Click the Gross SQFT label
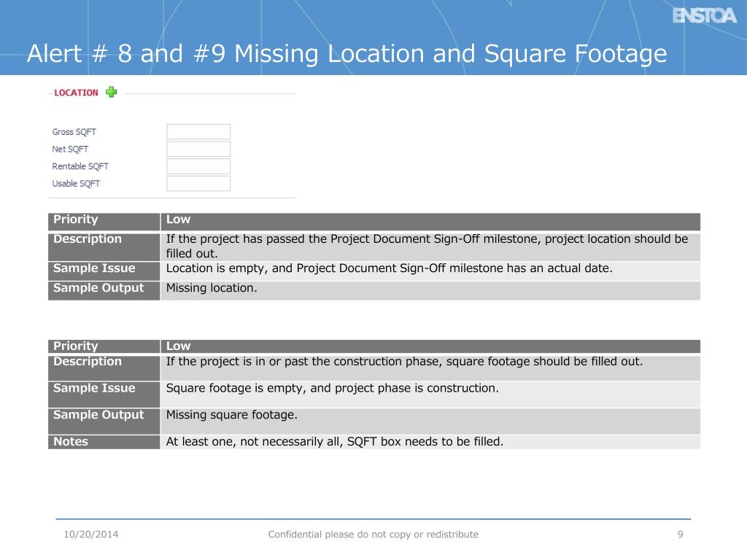The image size is (747, 560). point(74,132)
